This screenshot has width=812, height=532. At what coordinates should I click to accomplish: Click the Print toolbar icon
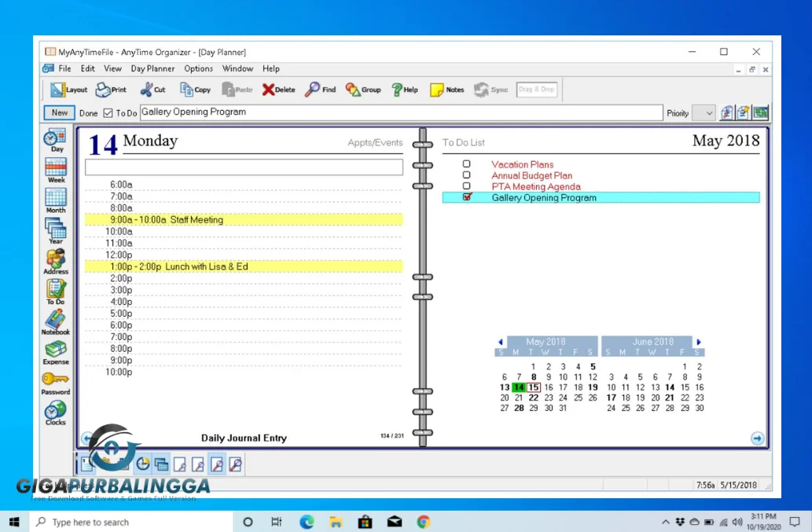tap(111, 90)
